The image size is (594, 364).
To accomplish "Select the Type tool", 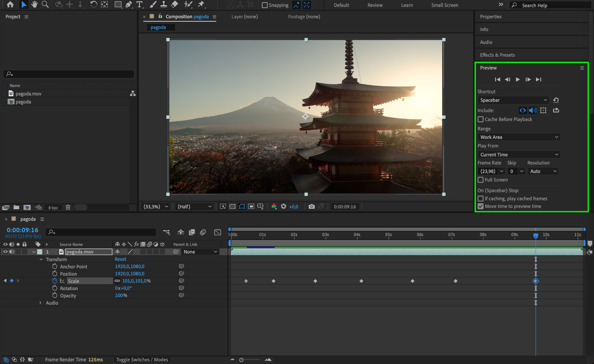I will point(140,4).
